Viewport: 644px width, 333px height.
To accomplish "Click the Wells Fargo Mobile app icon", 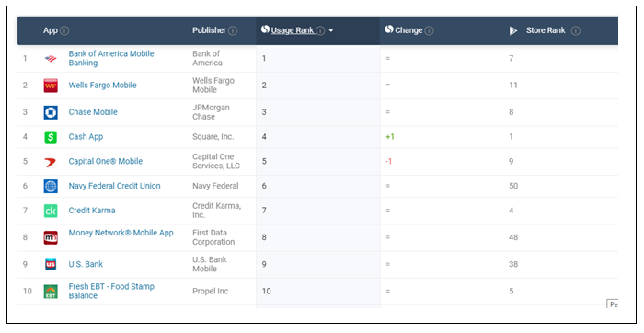I will pos(51,86).
